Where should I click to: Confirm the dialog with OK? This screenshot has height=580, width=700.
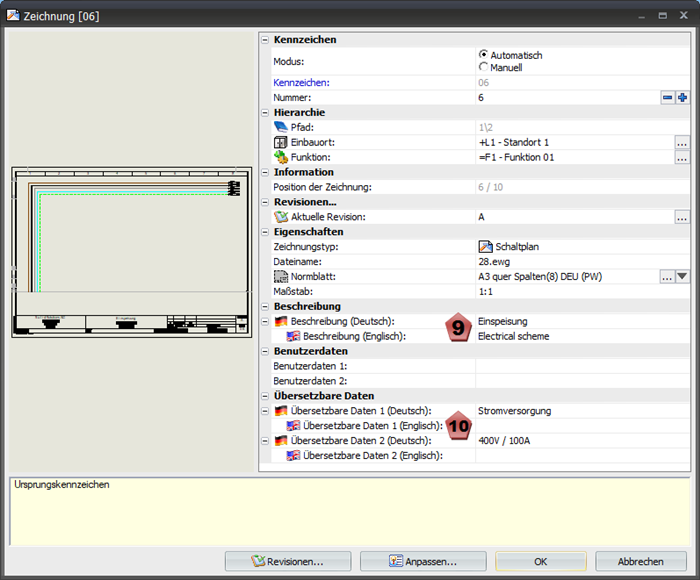point(540,561)
